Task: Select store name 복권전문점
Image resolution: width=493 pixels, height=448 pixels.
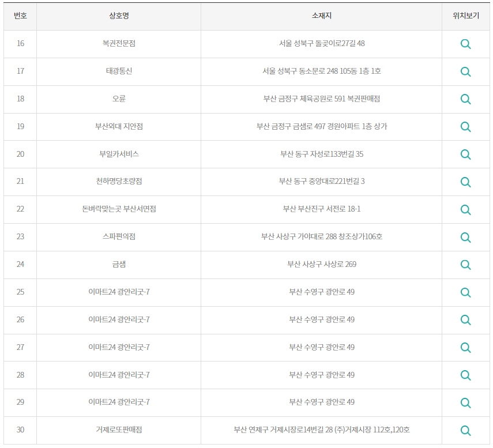Action: click(x=119, y=43)
